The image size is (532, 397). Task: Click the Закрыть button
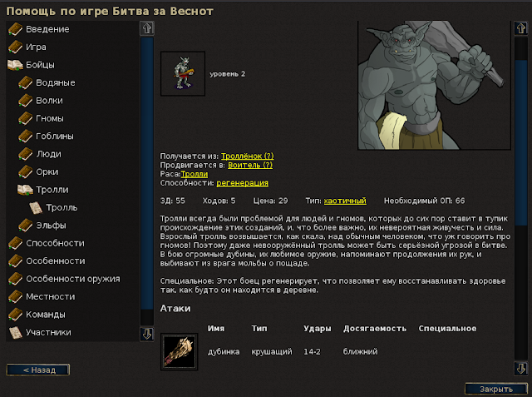coord(496,389)
